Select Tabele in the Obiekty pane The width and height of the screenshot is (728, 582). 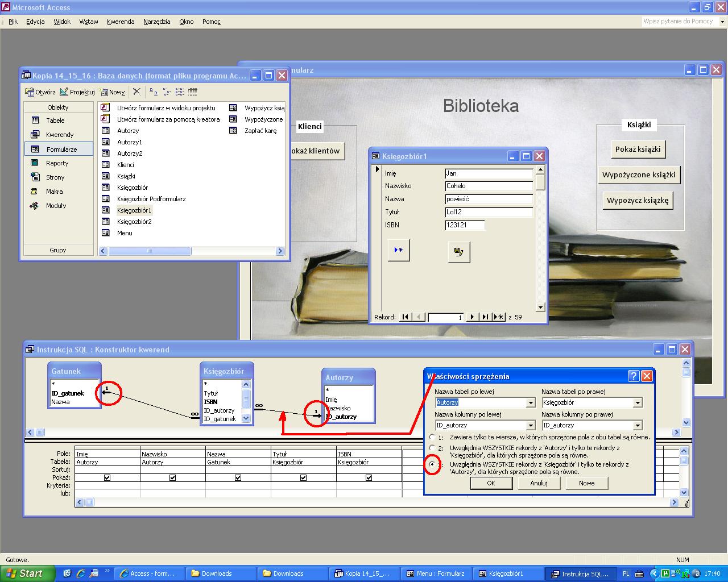click(55, 120)
